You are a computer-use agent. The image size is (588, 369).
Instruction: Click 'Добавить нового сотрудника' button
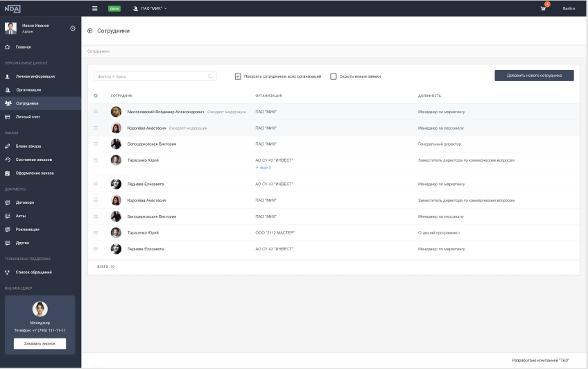[534, 76]
